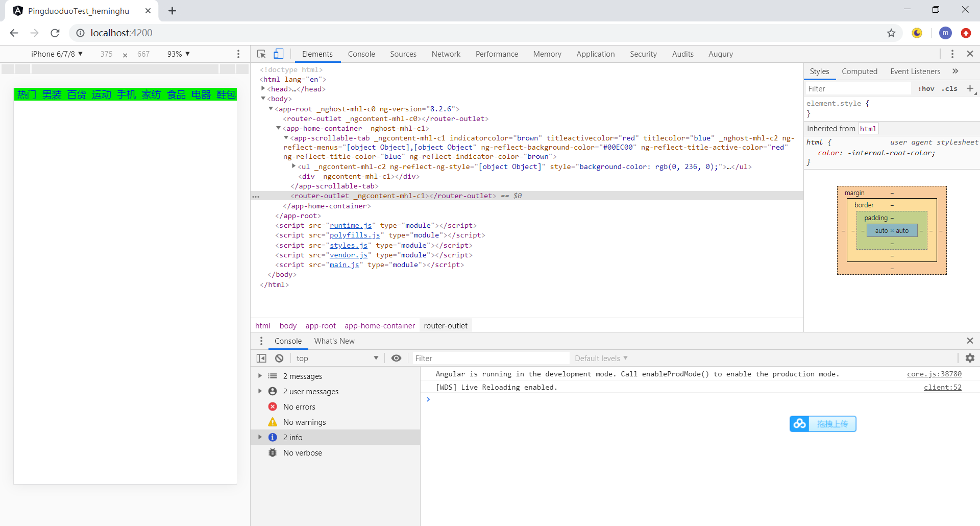
Task: Collapse the body element node
Action: [263, 99]
